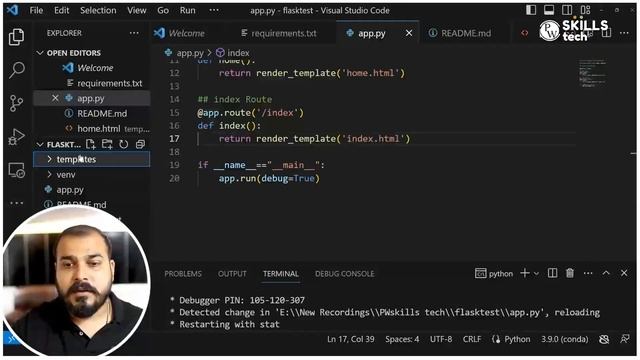This screenshot has height=360, width=640.
Task: Open the Run menu
Action: click(x=187, y=10)
